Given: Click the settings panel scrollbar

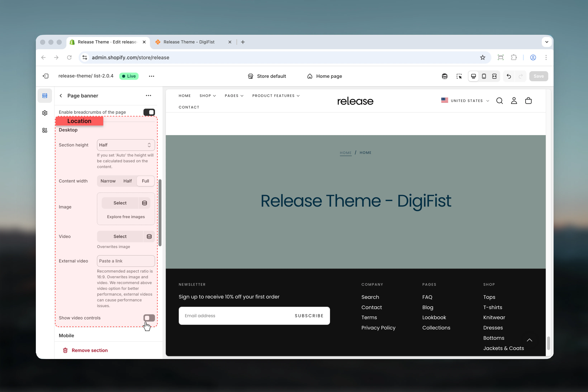Looking at the screenshot, I should click(x=160, y=212).
